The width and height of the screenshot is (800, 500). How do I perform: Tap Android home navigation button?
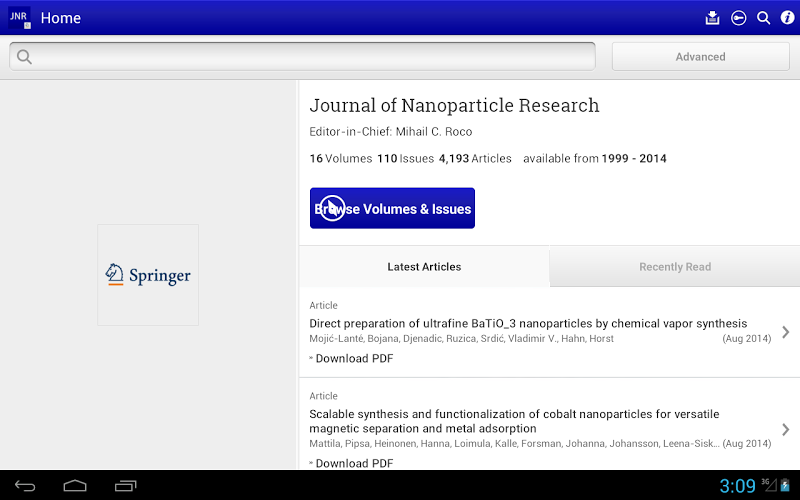75,486
